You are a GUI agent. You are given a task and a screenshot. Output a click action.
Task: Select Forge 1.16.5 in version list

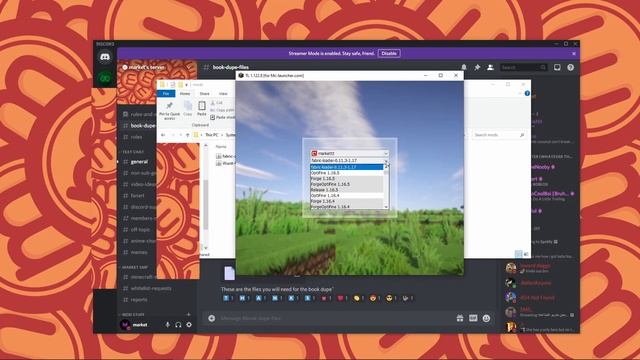pyautogui.click(x=347, y=178)
